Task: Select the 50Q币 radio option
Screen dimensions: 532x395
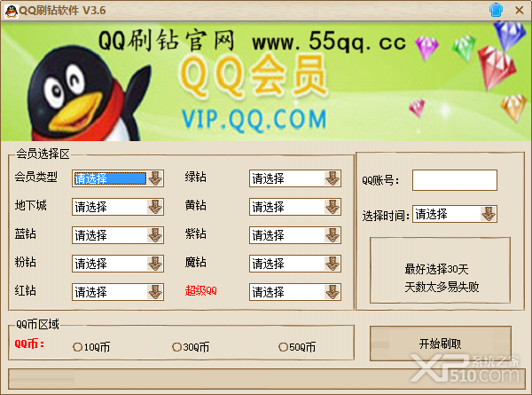Action: (283, 347)
